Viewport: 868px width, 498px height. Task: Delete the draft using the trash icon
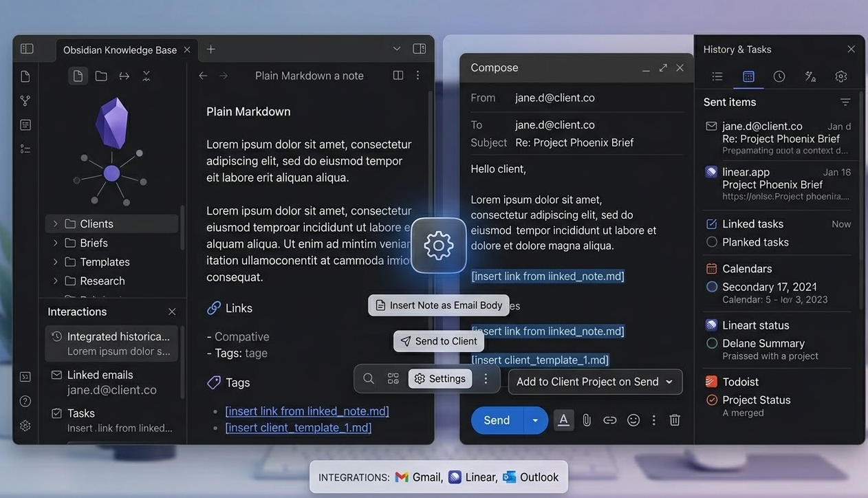pos(675,420)
